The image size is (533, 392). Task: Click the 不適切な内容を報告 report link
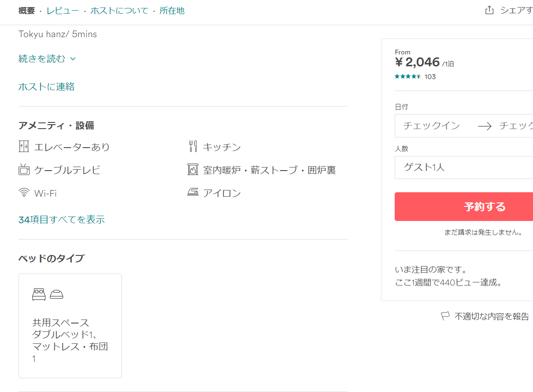click(x=491, y=316)
